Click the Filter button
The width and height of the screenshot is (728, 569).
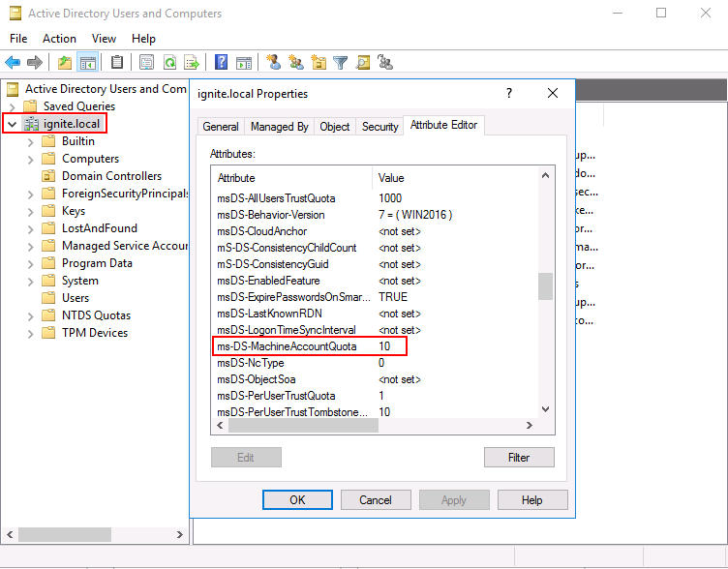tap(519, 457)
